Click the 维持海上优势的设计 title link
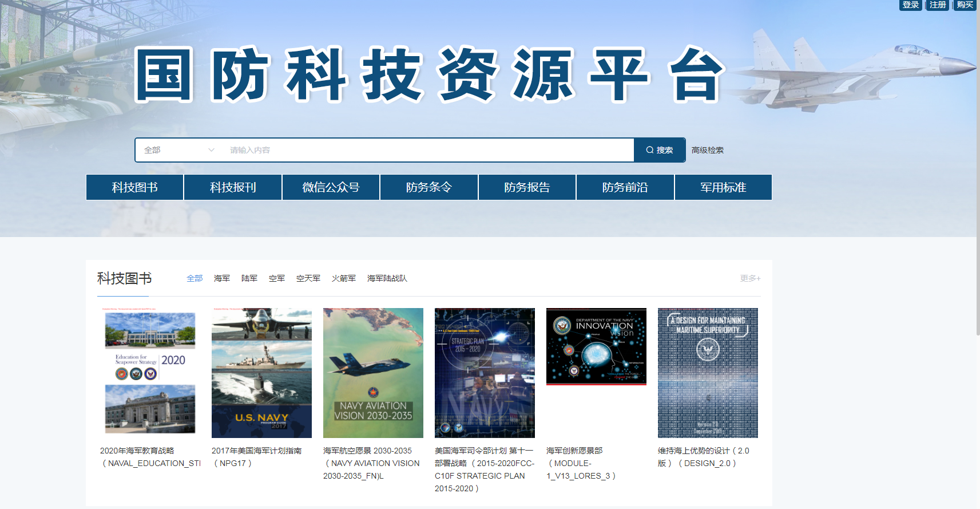The image size is (980, 509). pos(704,457)
